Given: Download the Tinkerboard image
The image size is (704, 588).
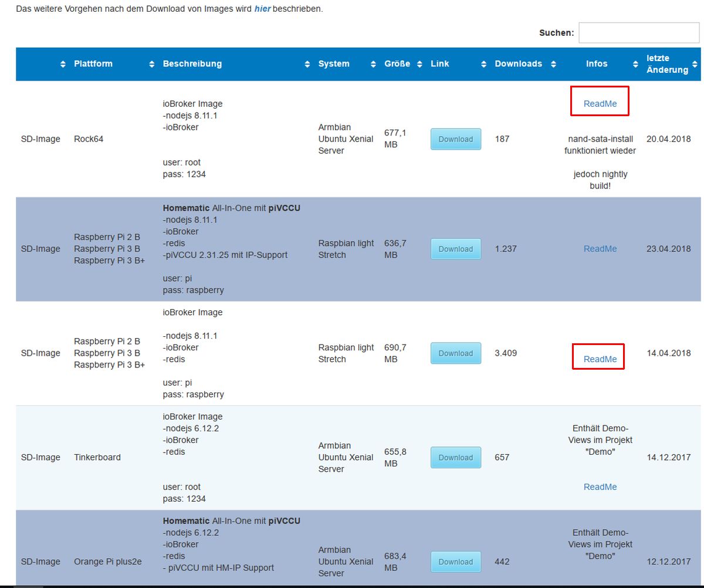Looking at the screenshot, I should (x=456, y=457).
